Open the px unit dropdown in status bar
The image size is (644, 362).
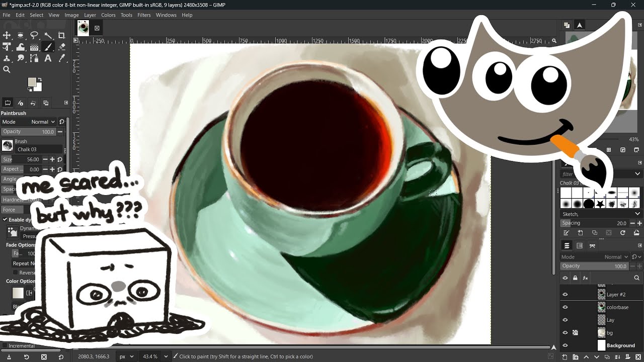[x=126, y=356]
